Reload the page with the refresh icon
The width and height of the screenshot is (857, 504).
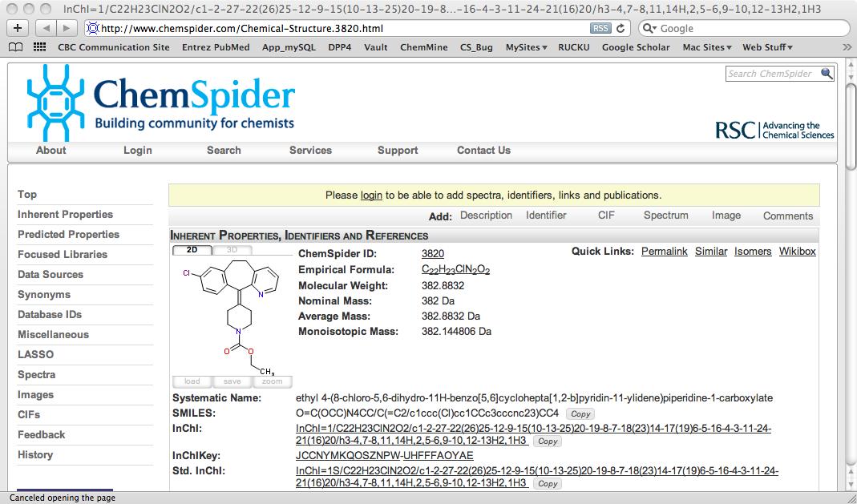point(621,28)
